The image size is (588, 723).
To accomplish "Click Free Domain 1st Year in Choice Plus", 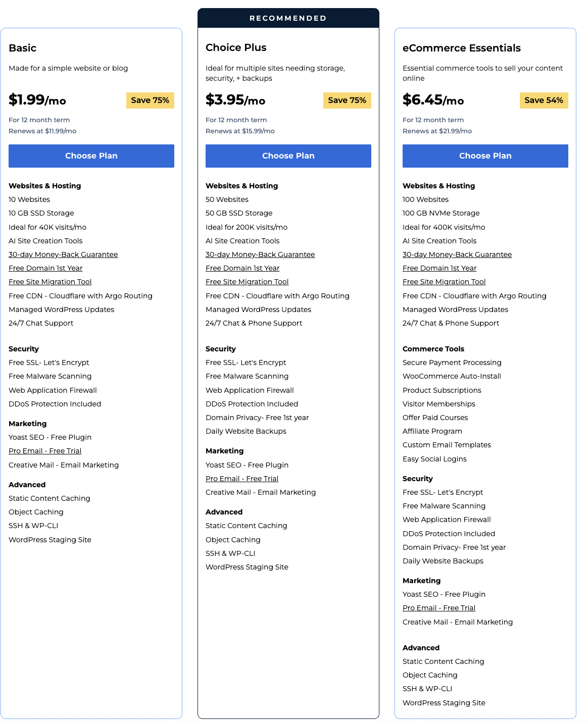I will click(x=242, y=268).
